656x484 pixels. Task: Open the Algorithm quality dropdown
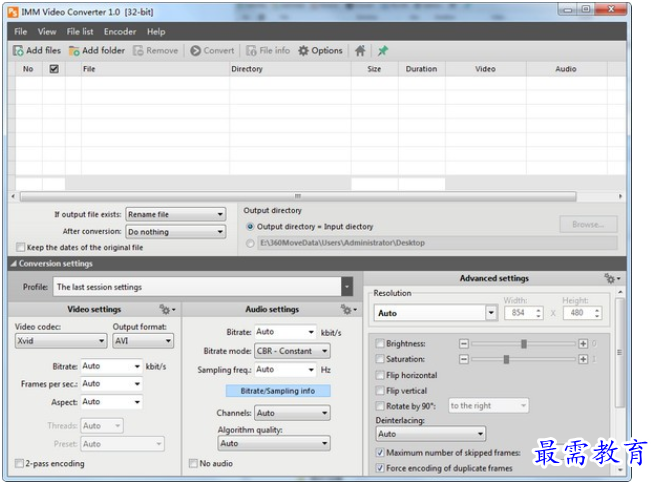pyautogui.click(x=274, y=443)
